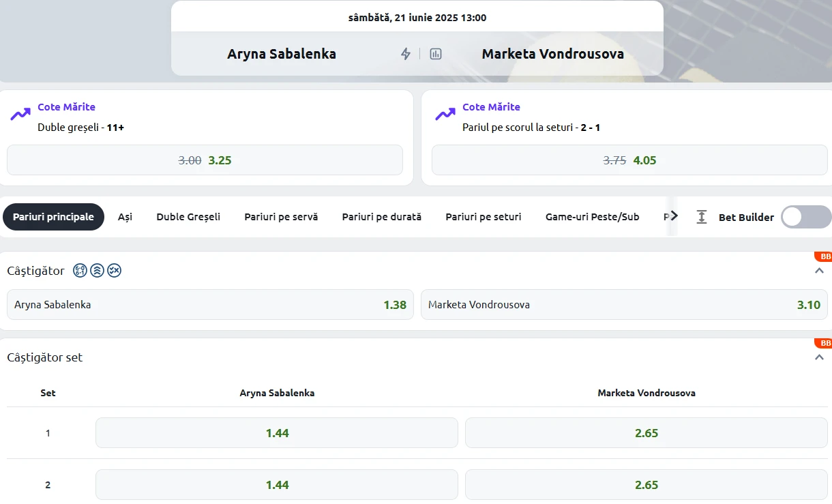
Task: Click the set number 2 row label
Action: click(48, 485)
